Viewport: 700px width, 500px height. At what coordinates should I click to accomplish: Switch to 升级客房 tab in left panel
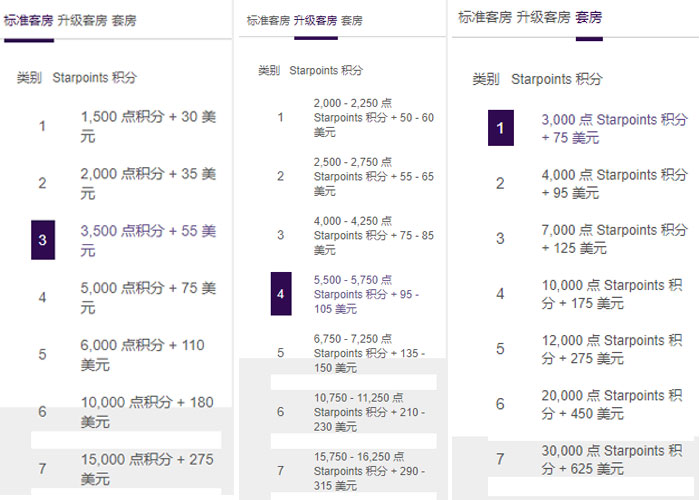[83, 18]
